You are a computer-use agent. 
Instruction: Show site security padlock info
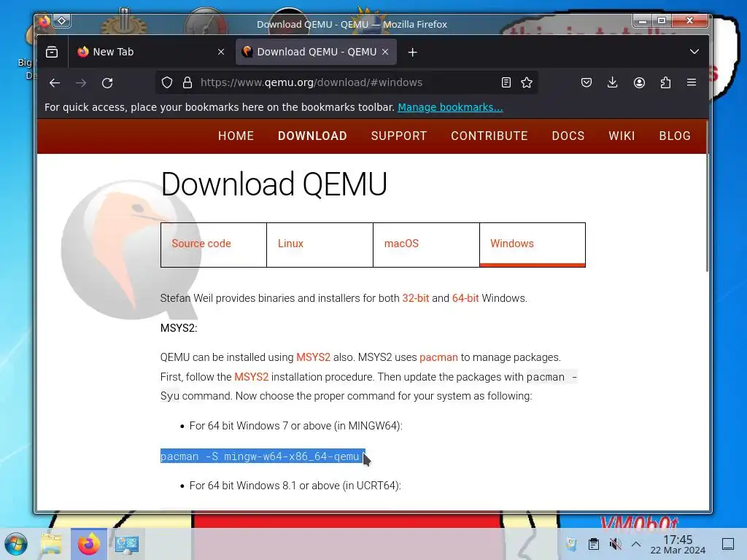tap(187, 82)
